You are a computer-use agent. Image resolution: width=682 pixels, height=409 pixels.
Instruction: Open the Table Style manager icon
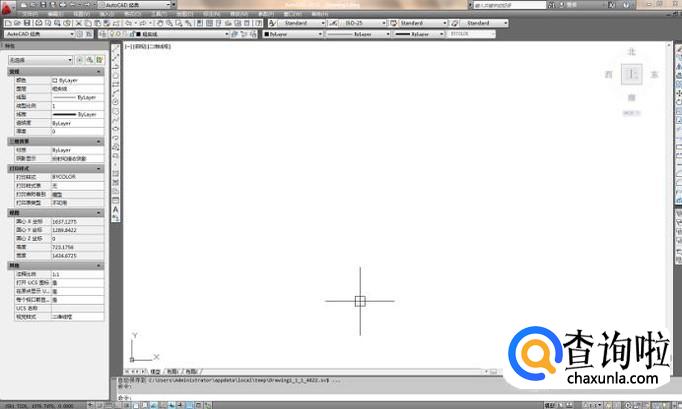394,23
